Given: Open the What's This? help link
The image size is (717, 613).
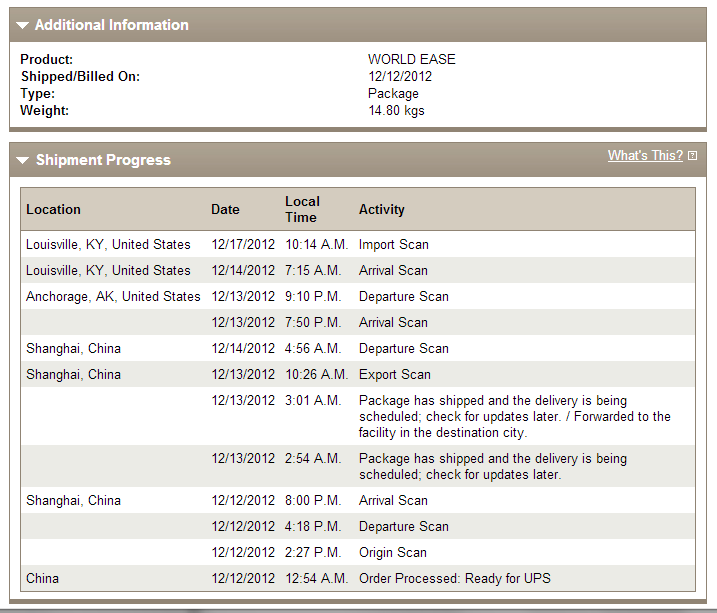Looking at the screenshot, I should (645, 155).
